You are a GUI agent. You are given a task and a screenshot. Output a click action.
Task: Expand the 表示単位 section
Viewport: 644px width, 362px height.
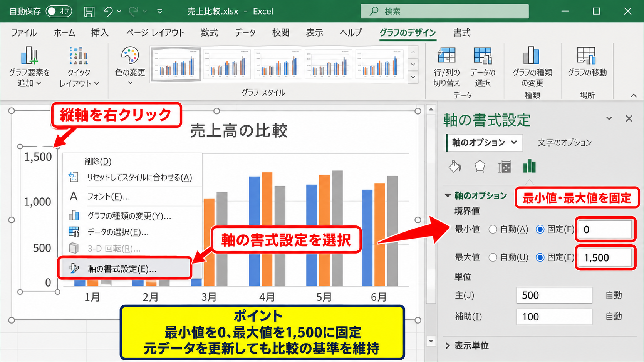coord(448,346)
